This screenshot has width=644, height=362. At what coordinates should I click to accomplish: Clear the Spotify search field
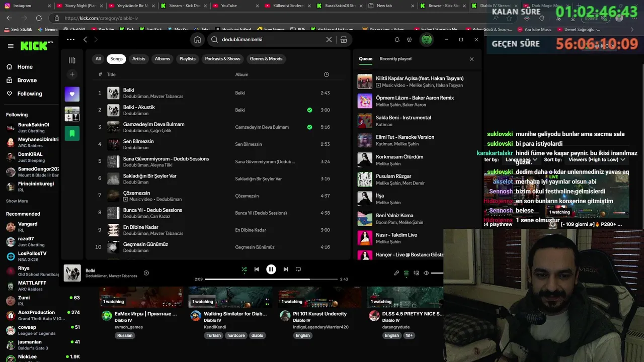(329, 39)
